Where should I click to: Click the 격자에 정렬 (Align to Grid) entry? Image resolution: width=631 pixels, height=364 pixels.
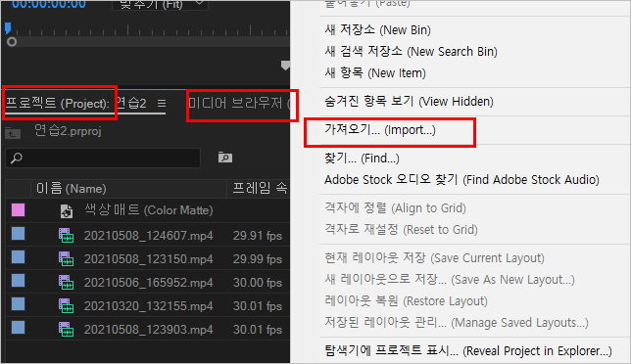[395, 208]
